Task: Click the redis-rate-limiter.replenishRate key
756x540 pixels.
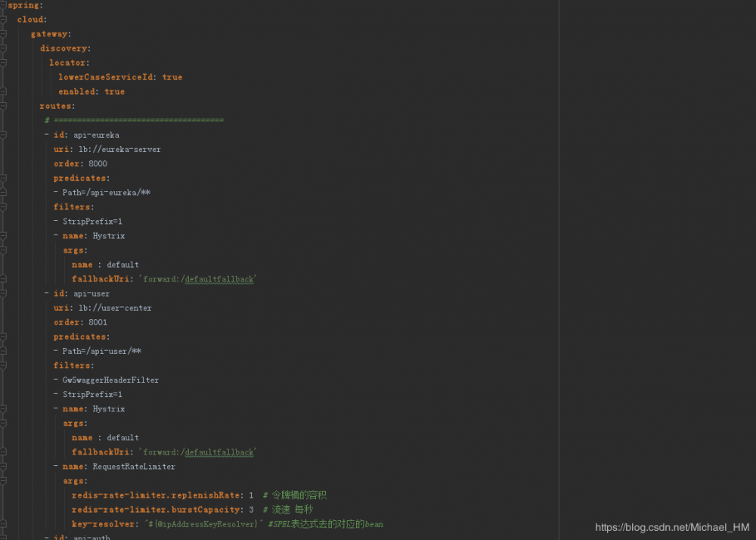Action: point(156,495)
